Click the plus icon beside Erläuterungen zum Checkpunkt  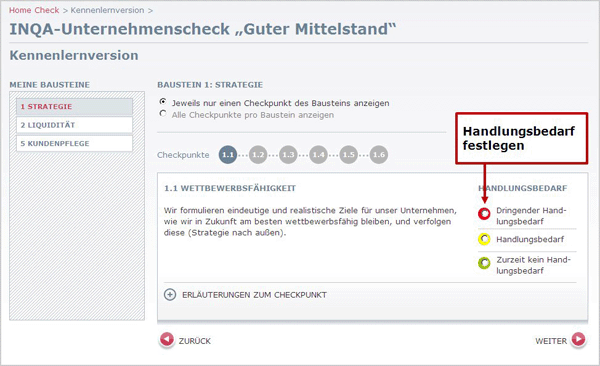pos(170,294)
